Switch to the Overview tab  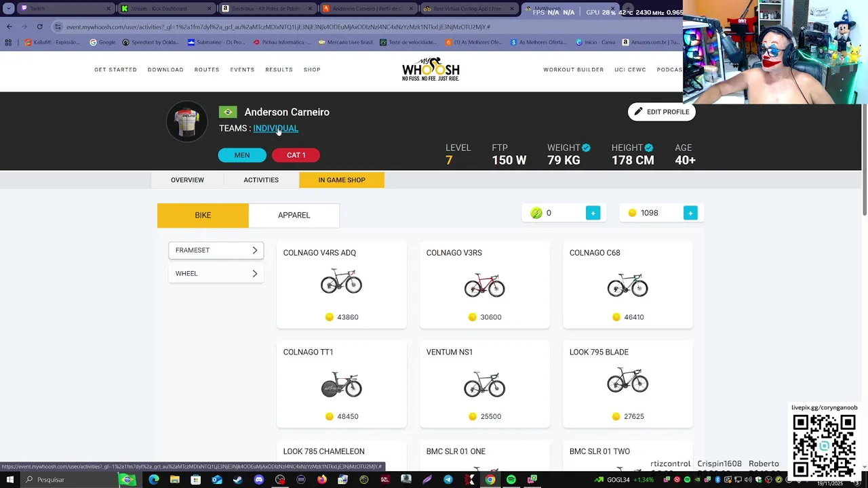tap(187, 180)
